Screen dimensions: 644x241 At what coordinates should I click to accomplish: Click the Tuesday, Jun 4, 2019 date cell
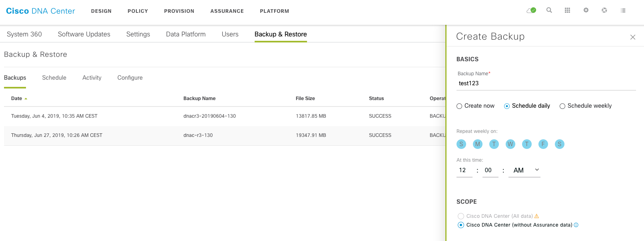click(54, 116)
